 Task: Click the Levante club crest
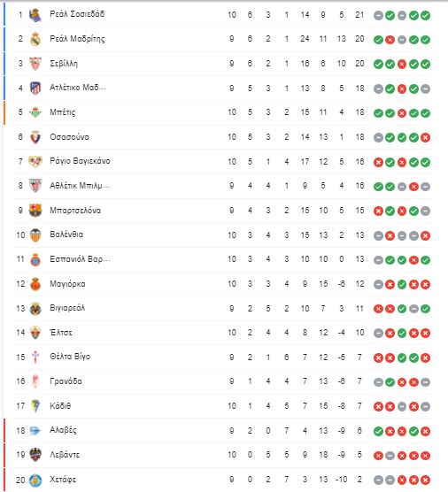[35, 455]
